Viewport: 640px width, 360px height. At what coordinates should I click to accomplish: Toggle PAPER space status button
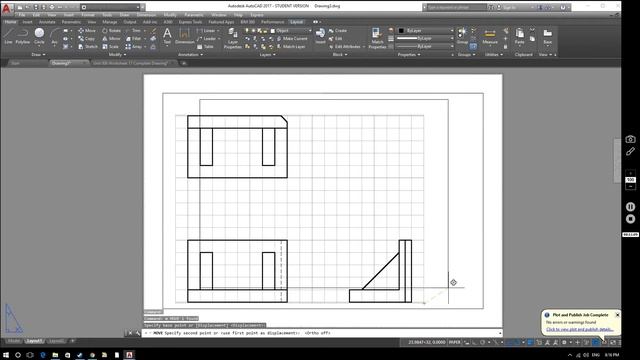pos(454,342)
